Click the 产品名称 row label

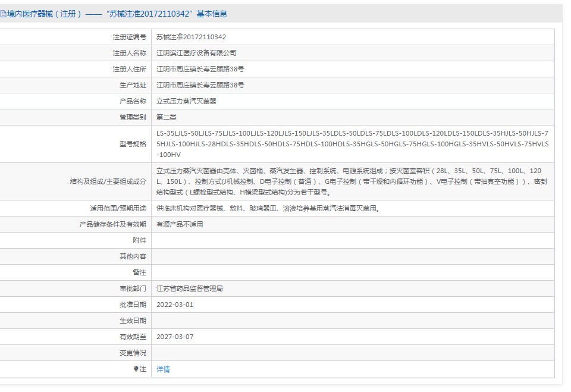[133, 101]
